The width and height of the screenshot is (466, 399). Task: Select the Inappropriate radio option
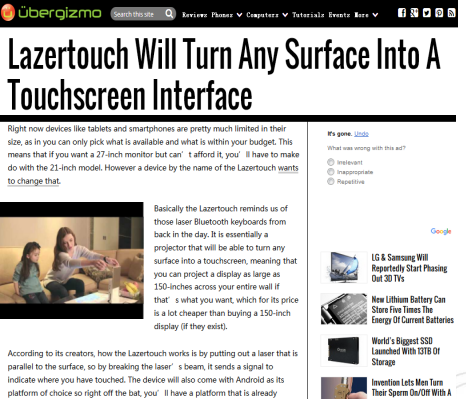pyautogui.click(x=330, y=172)
